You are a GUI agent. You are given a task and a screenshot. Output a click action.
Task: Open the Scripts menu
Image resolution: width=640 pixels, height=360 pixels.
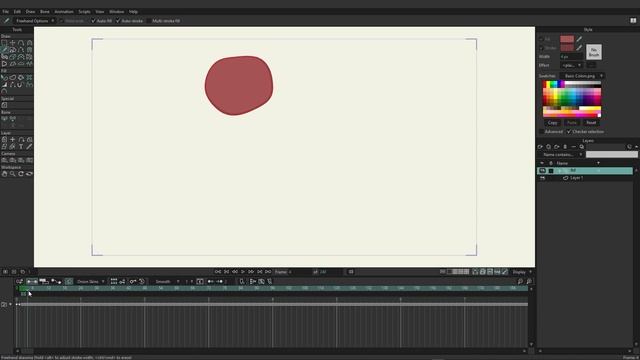(84, 11)
